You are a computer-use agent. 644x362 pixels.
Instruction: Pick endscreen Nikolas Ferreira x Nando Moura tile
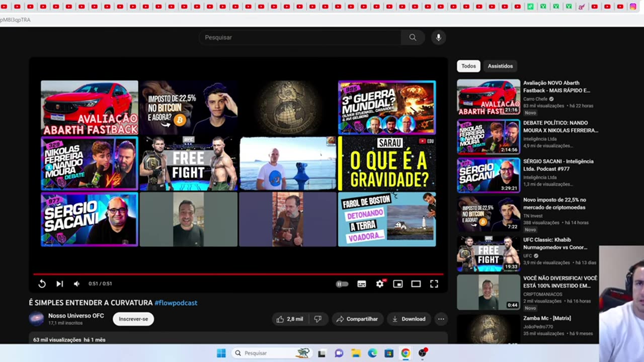click(x=90, y=163)
